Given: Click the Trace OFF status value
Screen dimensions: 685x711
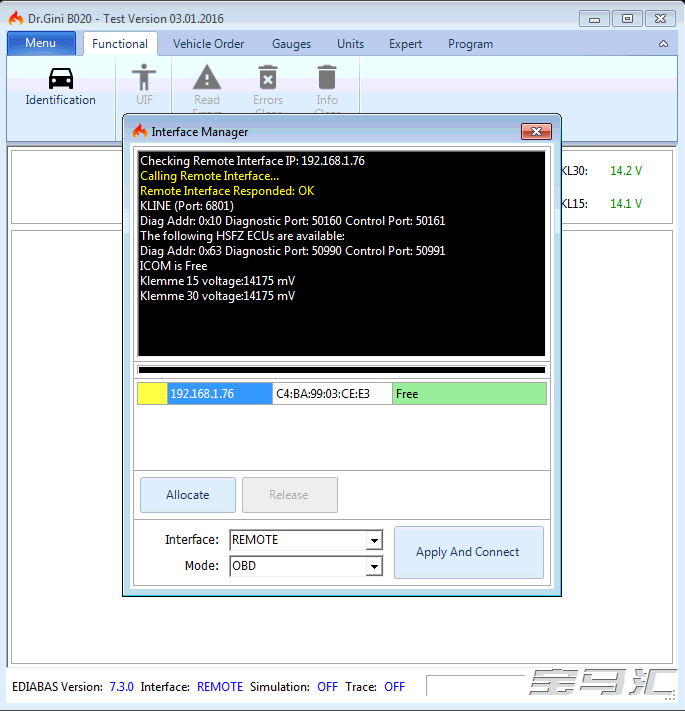Looking at the screenshot, I should (394, 687).
